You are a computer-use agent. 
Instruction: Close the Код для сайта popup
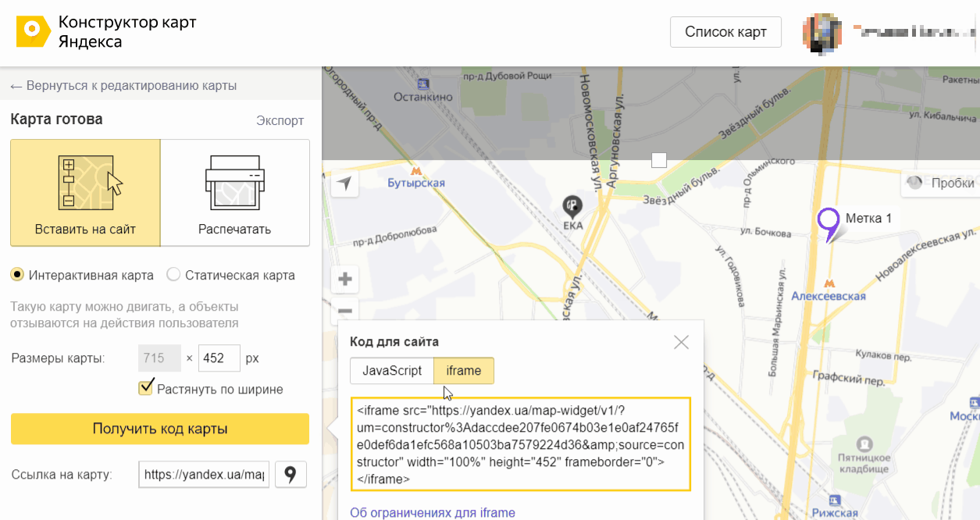(x=681, y=342)
